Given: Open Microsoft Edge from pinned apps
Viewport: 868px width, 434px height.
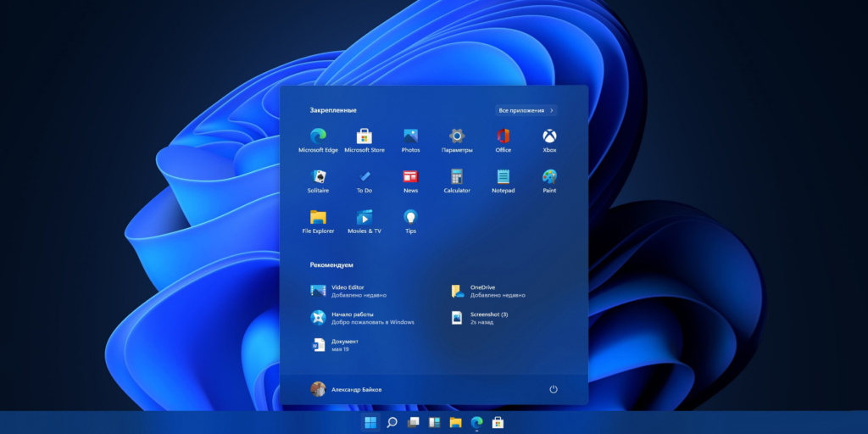Looking at the screenshot, I should 318,141.
